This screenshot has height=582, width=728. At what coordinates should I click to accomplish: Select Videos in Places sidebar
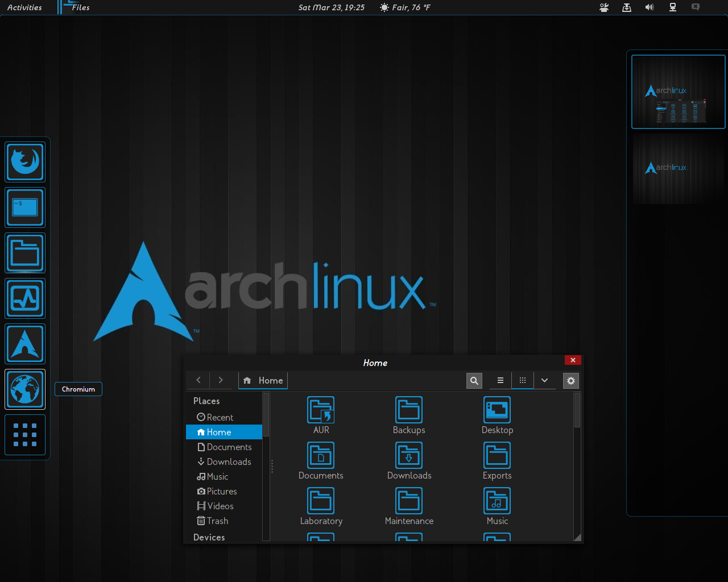click(224, 506)
